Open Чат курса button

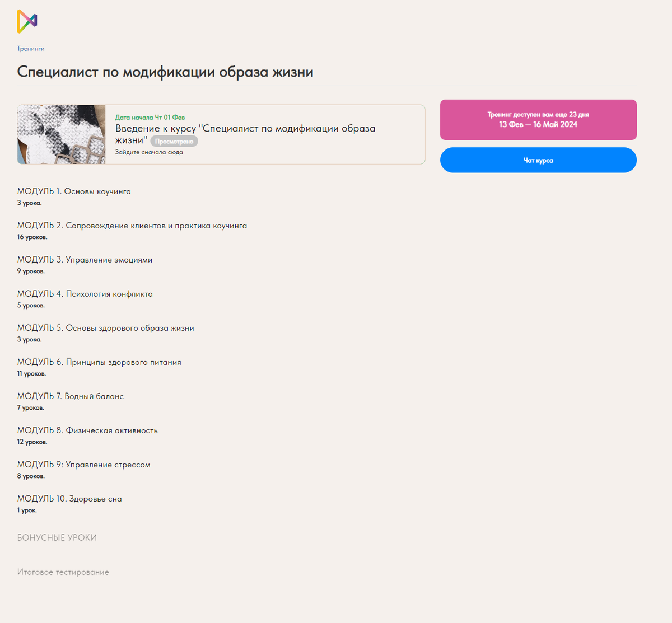click(538, 160)
